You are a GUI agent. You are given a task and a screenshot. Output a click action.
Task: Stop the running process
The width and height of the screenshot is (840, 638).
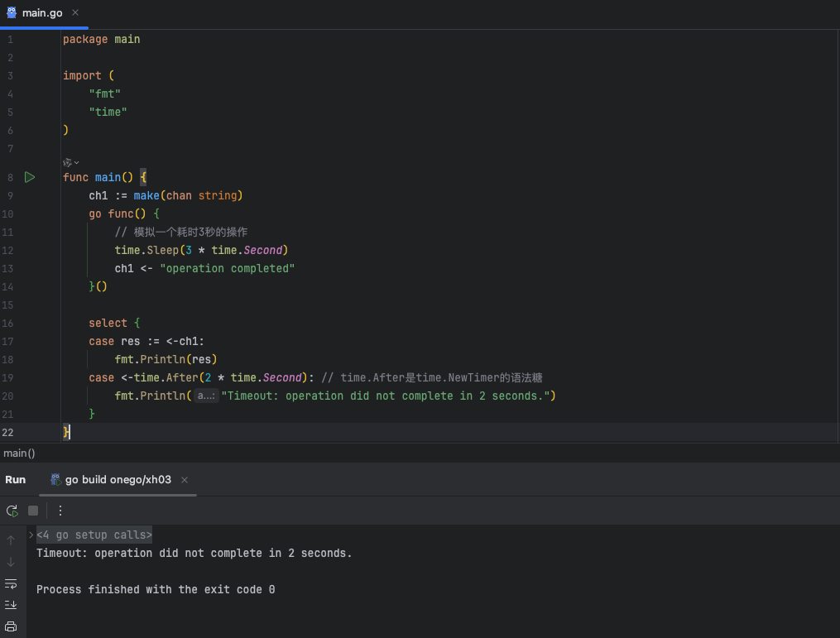[33, 511]
